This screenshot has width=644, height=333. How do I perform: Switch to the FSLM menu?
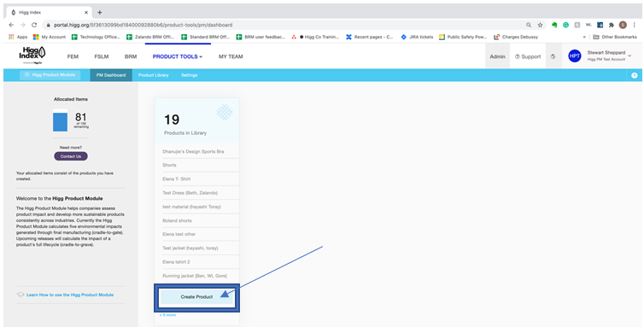102,56
